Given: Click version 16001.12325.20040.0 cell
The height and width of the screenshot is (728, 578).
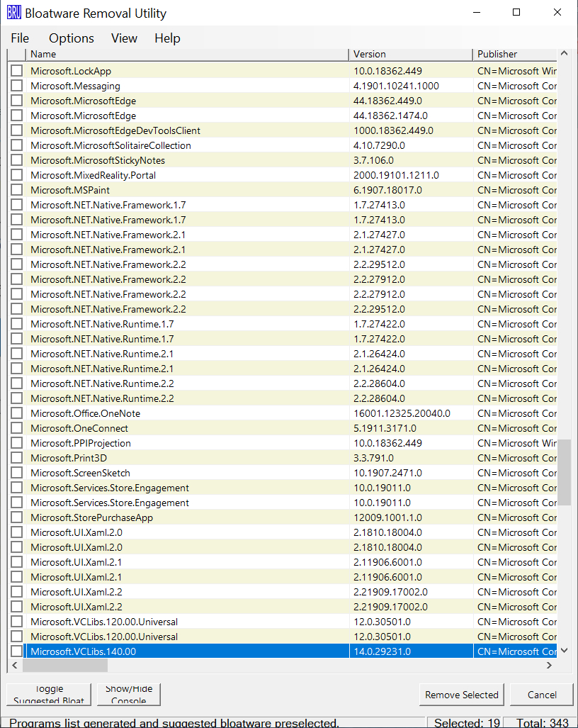Looking at the screenshot, I should pos(402,413).
